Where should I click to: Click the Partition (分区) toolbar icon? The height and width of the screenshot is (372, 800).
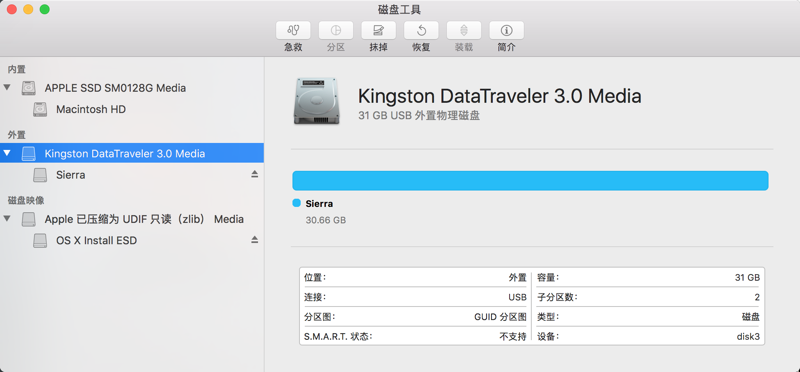click(x=336, y=30)
